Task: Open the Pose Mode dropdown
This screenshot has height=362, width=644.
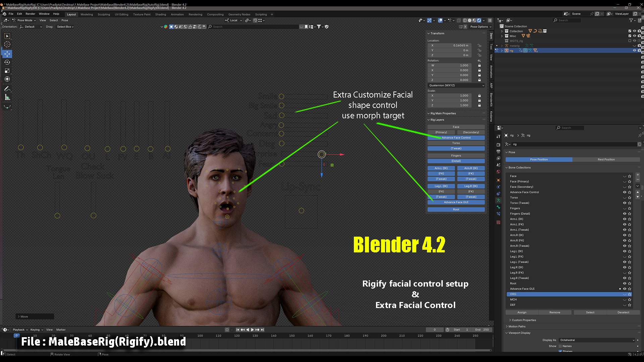Action: click(x=24, y=20)
